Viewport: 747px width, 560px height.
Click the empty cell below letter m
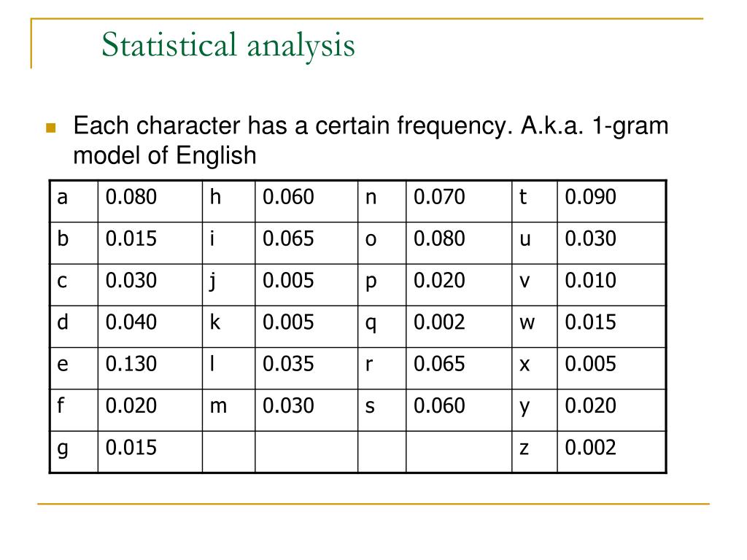click(x=228, y=452)
